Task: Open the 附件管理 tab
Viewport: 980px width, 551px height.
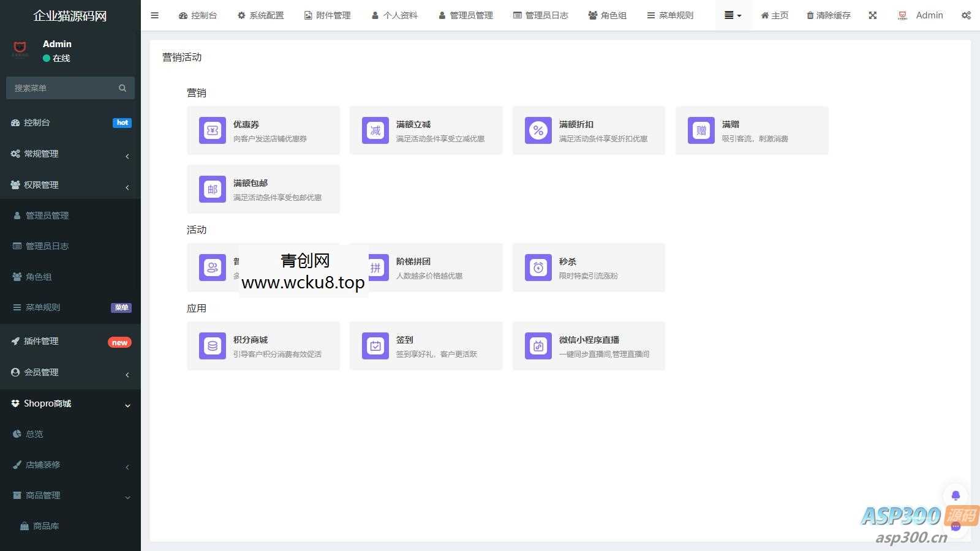Action: click(327, 15)
